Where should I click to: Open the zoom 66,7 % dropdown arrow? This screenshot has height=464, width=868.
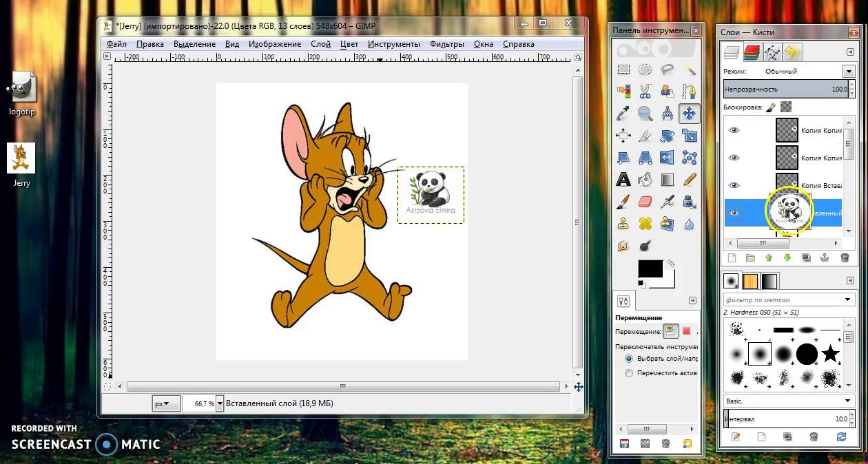(220, 404)
